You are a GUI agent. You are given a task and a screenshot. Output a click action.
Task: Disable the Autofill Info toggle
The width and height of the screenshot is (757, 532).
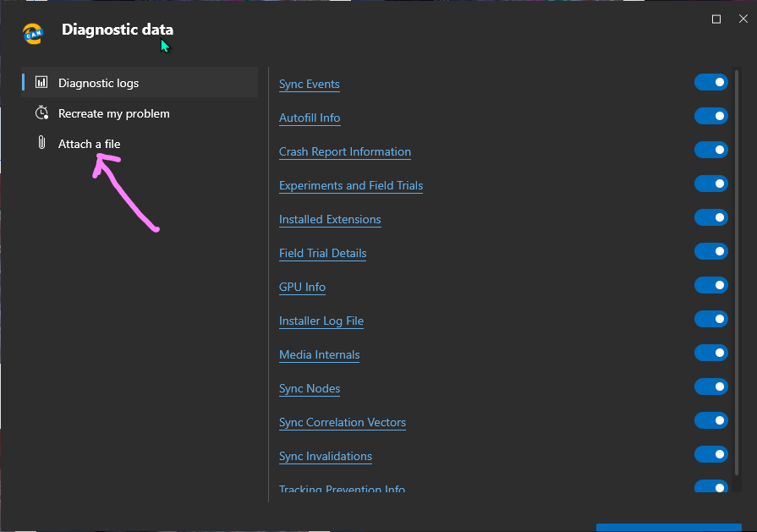[x=710, y=116]
